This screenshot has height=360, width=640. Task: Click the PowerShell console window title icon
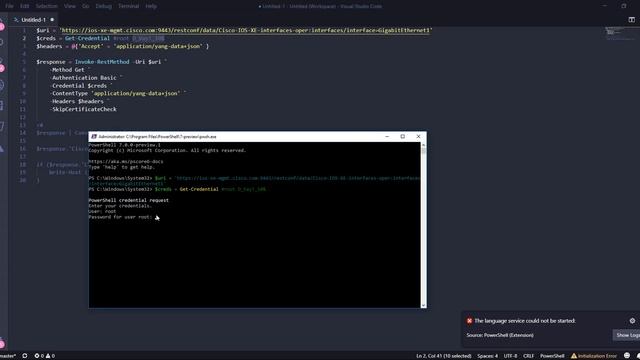point(94,137)
